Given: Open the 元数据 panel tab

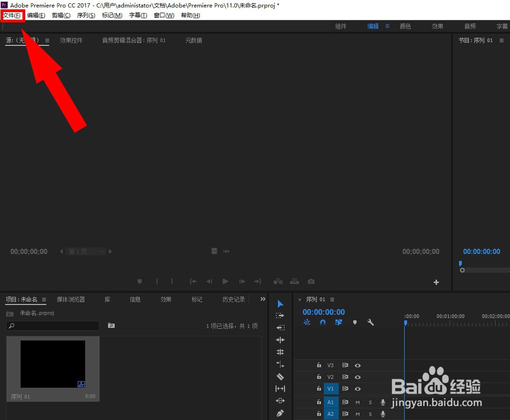Looking at the screenshot, I should [x=194, y=40].
